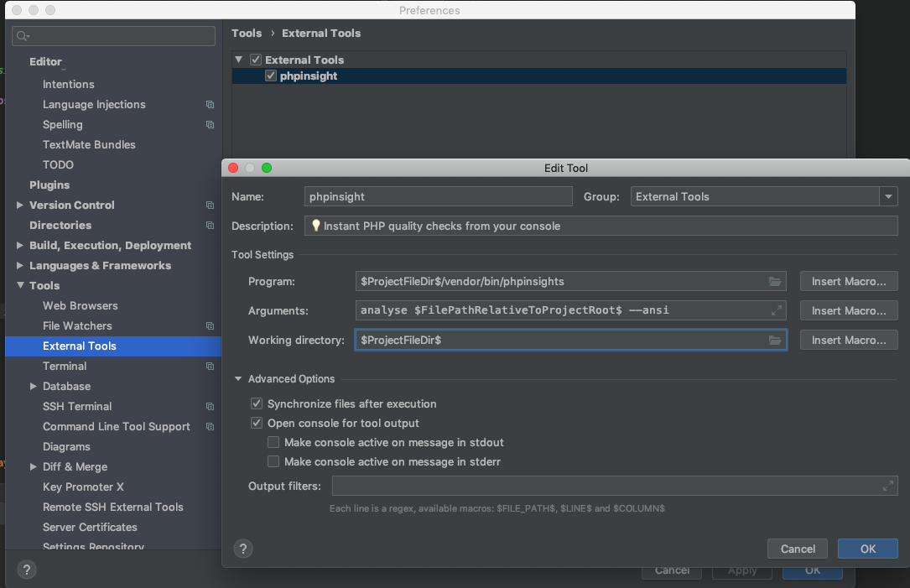Open the Group dropdown arrow
910x588 pixels.
coord(888,197)
